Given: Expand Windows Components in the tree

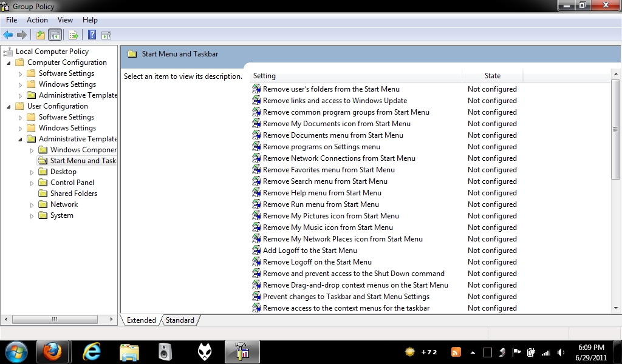Looking at the screenshot, I should (x=32, y=150).
